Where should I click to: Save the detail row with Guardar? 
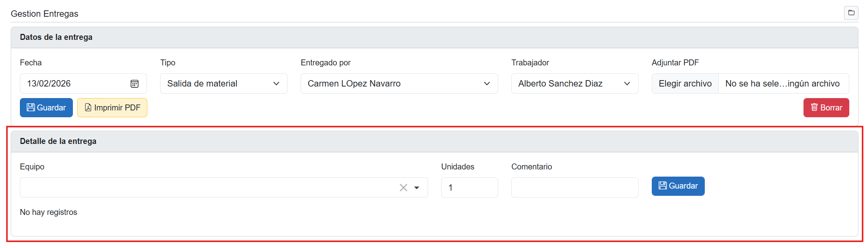click(678, 186)
